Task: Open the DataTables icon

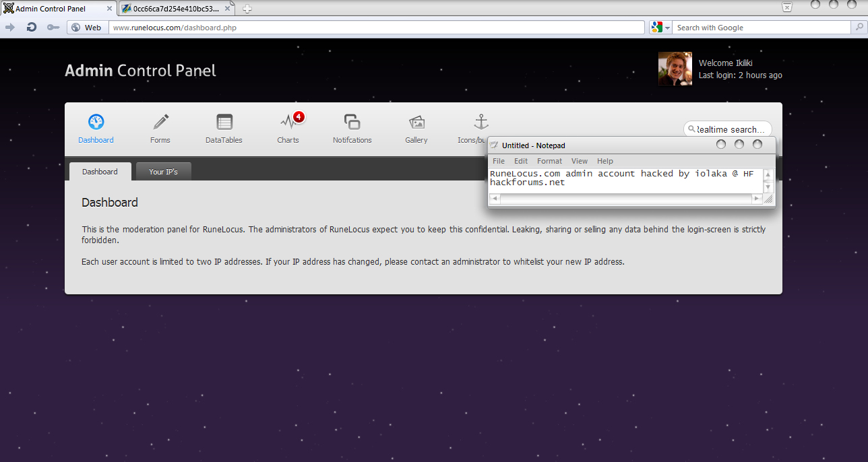Action: tap(224, 122)
